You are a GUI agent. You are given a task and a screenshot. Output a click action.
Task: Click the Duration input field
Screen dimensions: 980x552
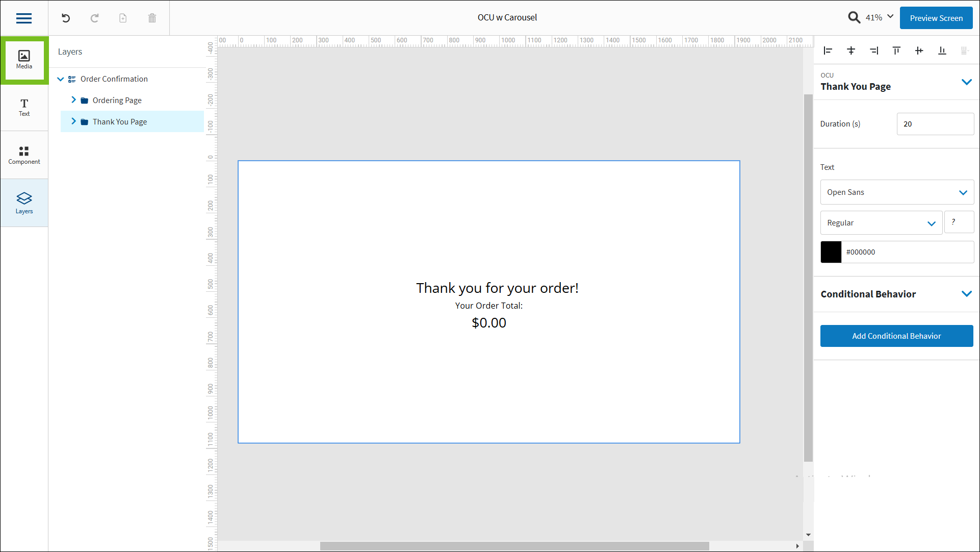(x=935, y=123)
